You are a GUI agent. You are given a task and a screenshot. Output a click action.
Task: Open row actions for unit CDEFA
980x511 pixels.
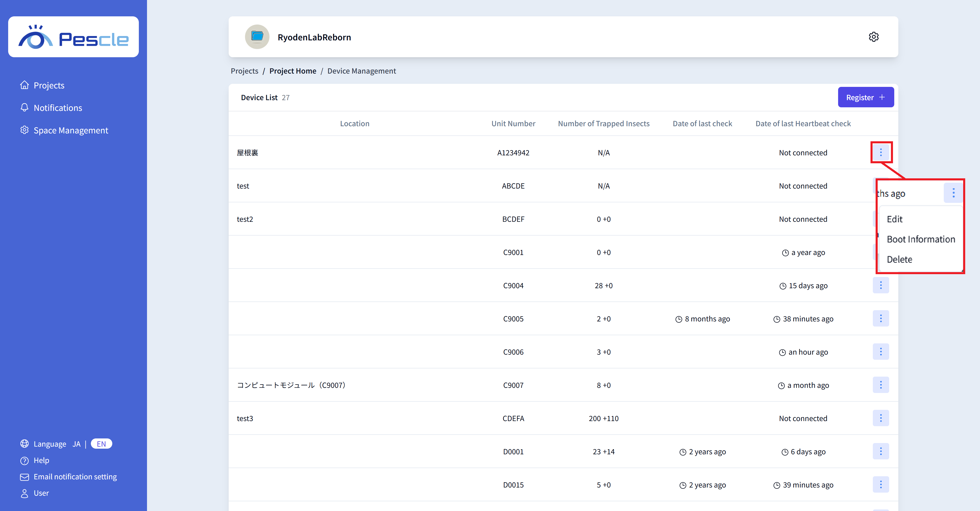[x=881, y=418]
